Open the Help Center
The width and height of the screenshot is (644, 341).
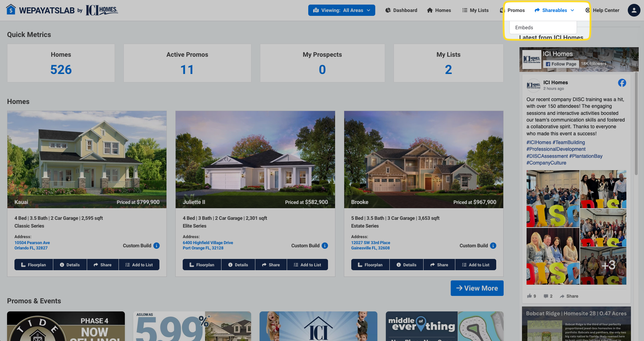pyautogui.click(x=602, y=10)
